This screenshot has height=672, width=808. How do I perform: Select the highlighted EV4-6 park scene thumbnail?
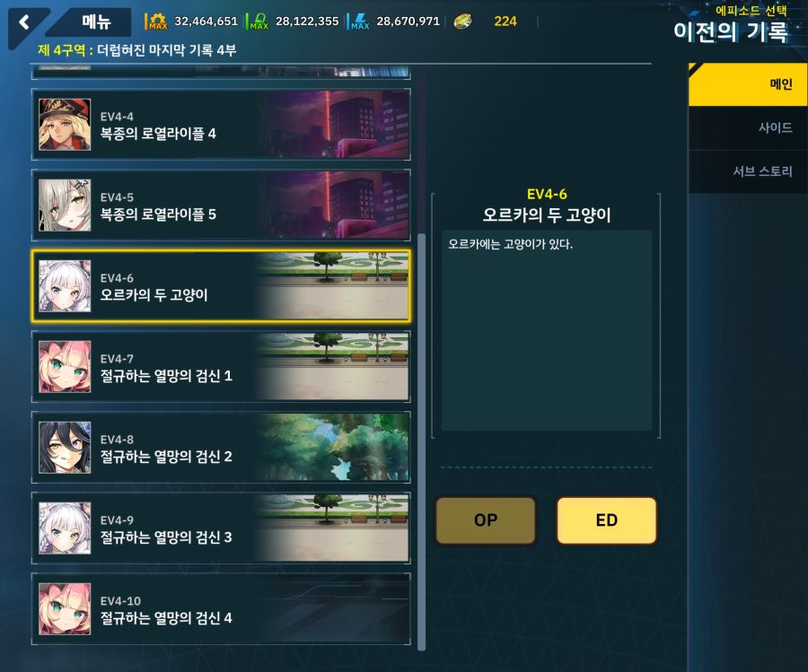[x=332, y=286]
